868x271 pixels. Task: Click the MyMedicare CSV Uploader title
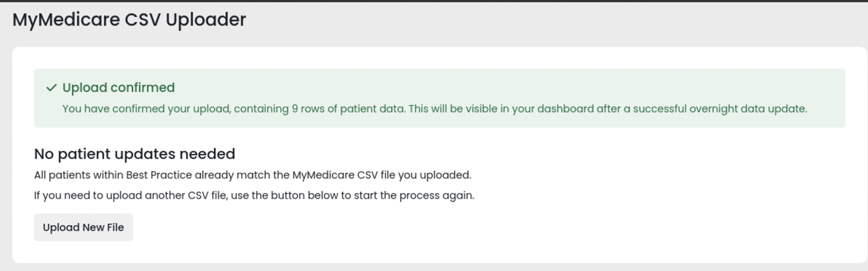130,19
